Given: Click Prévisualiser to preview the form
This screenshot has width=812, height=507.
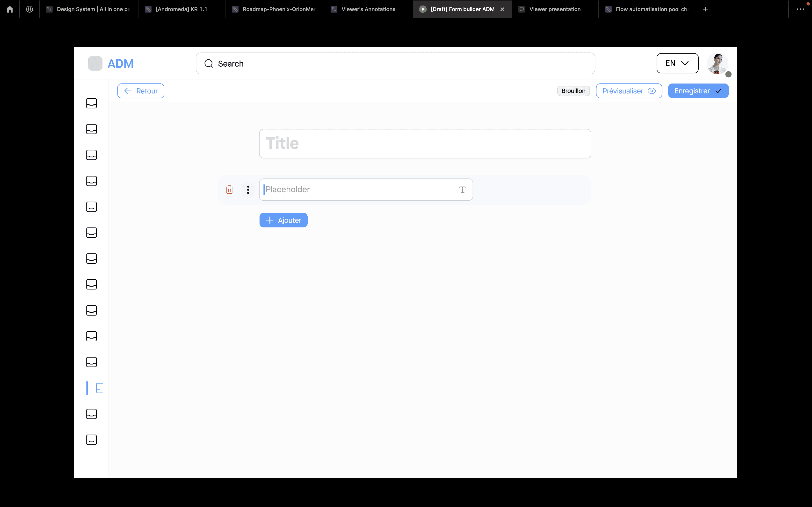Looking at the screenshot, I should pos(629,91).
